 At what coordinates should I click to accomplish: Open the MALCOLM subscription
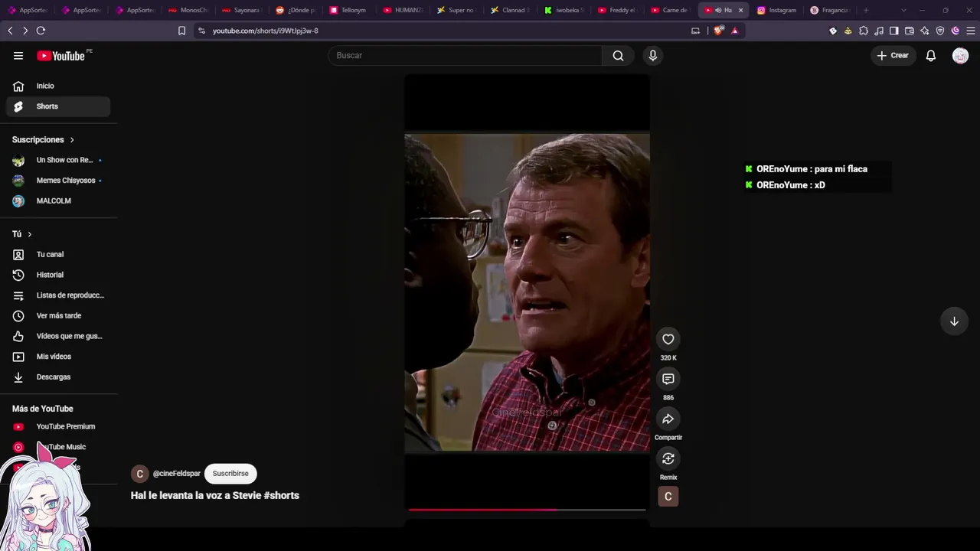click(x=58, y=201)
